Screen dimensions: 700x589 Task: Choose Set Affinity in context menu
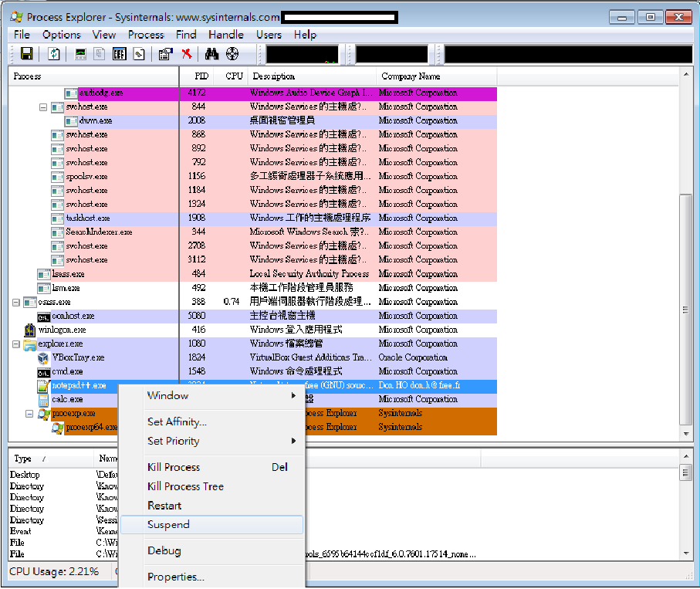tap(212, 422)
